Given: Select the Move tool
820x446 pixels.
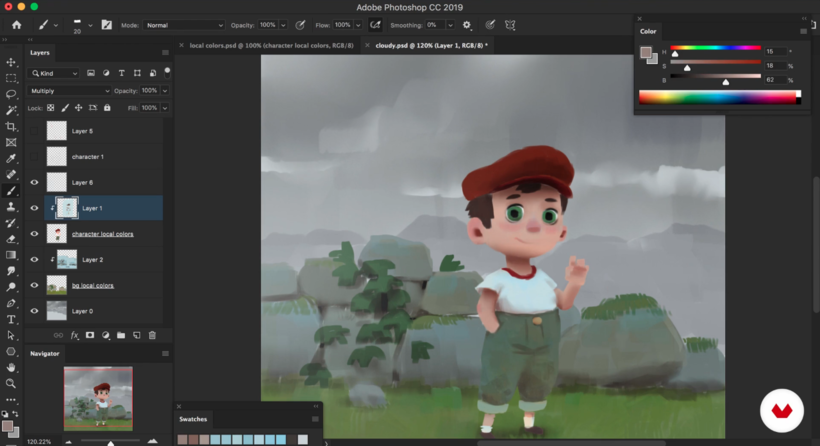Looking at the screenshot, I should (x=10, y=62).
